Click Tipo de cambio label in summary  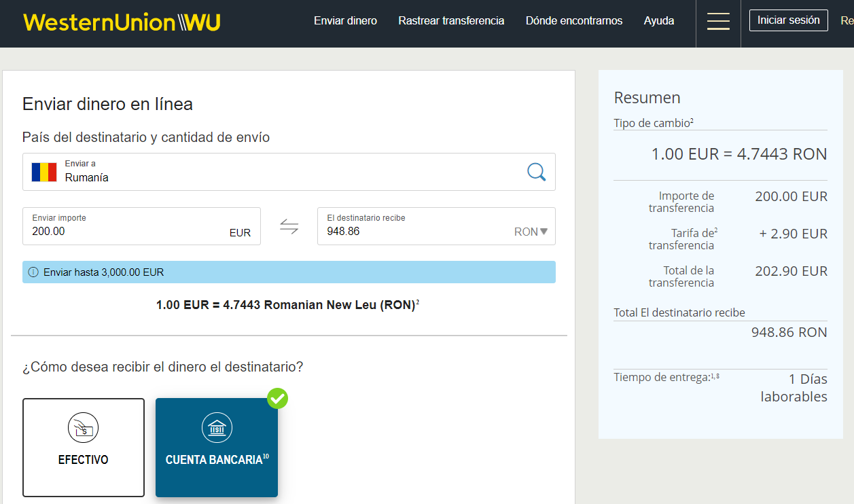coord(654,123)
